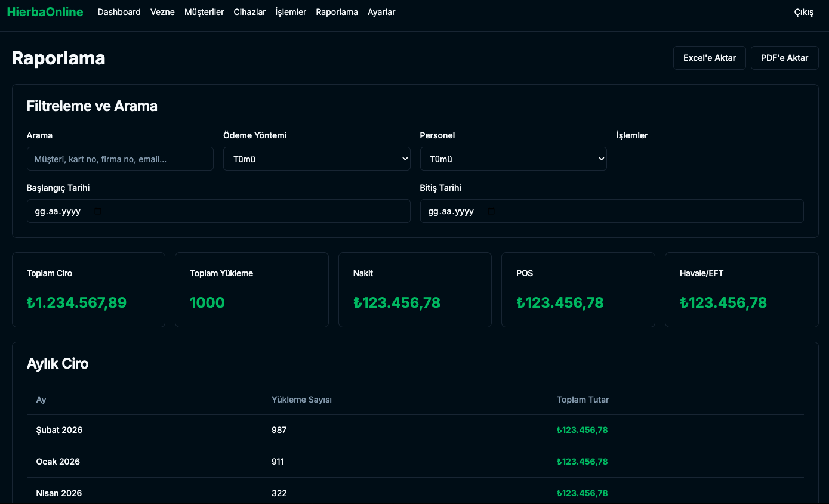Expand the Personel dropdown
This screenshot has height=504, width=829.
click(513, 159)
